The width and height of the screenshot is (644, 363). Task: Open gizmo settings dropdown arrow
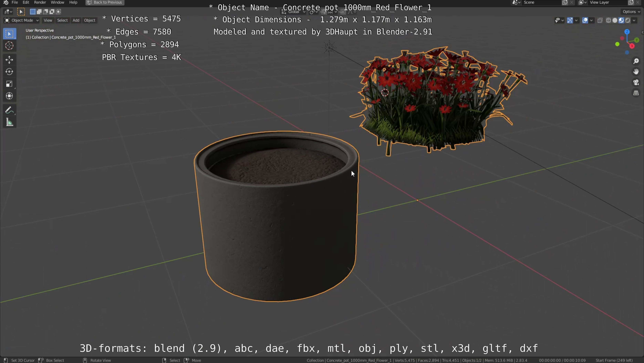(x=577, y=20)
